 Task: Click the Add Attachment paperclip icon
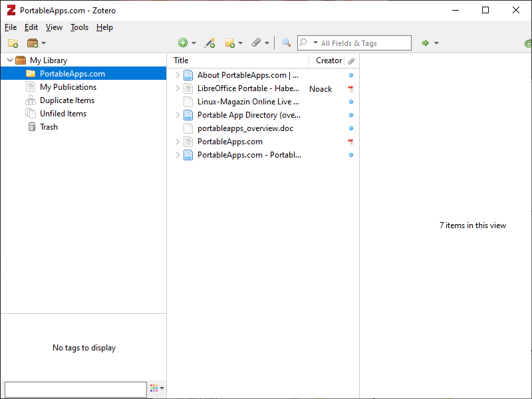pos(257,43)
